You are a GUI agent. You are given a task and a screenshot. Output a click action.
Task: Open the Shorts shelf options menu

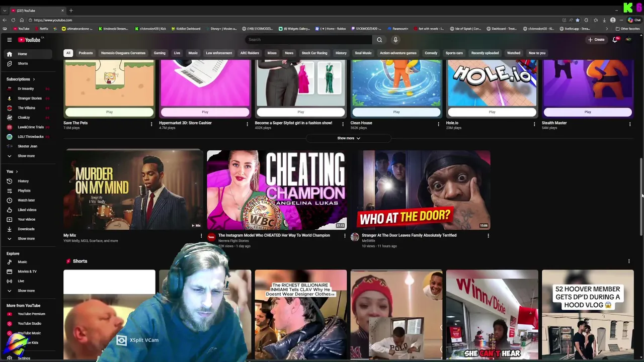pos(629,261)
